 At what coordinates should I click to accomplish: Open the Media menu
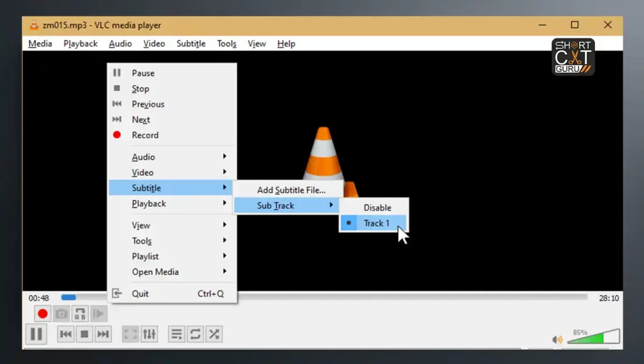click(40, 43)
